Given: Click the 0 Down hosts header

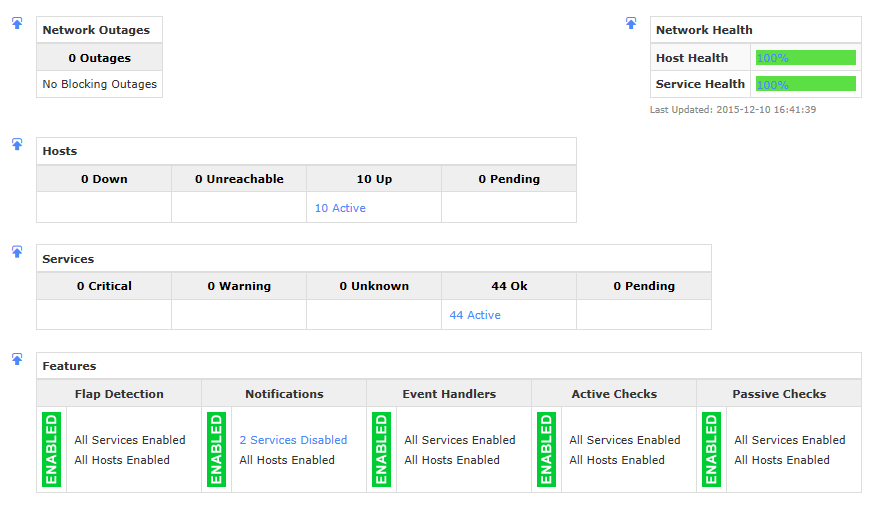Looking at the screenshot, I should pyautogui.click(x=104, y=179).
